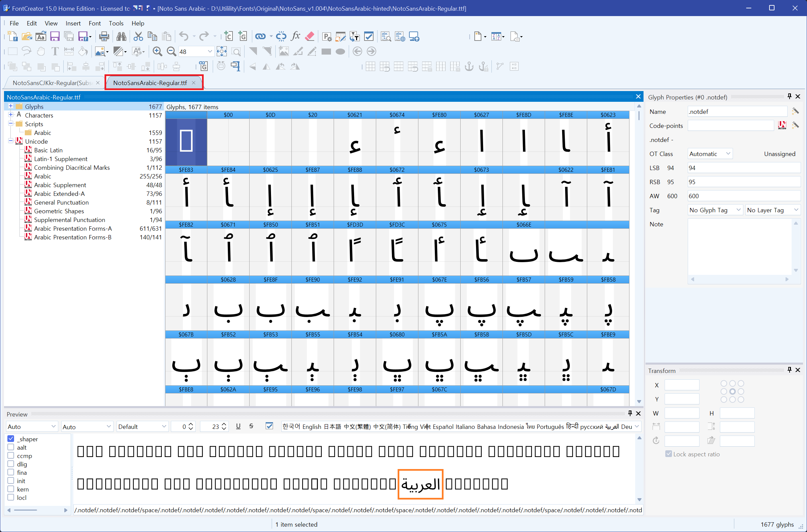Click the underline U button in Preview
807x532 pixels.
click(x=238, y=426)
